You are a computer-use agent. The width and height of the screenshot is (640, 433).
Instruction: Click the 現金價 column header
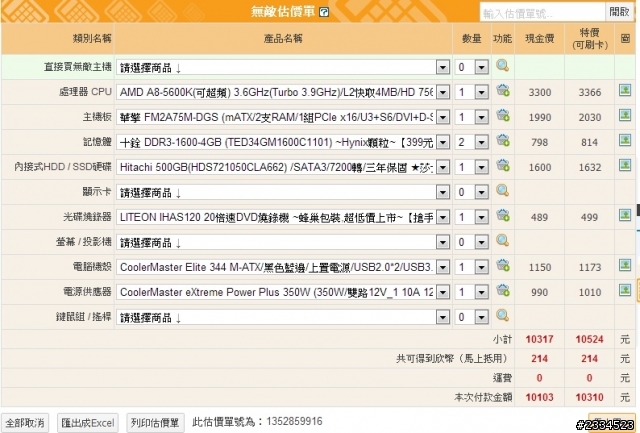(x=540, y=39)
